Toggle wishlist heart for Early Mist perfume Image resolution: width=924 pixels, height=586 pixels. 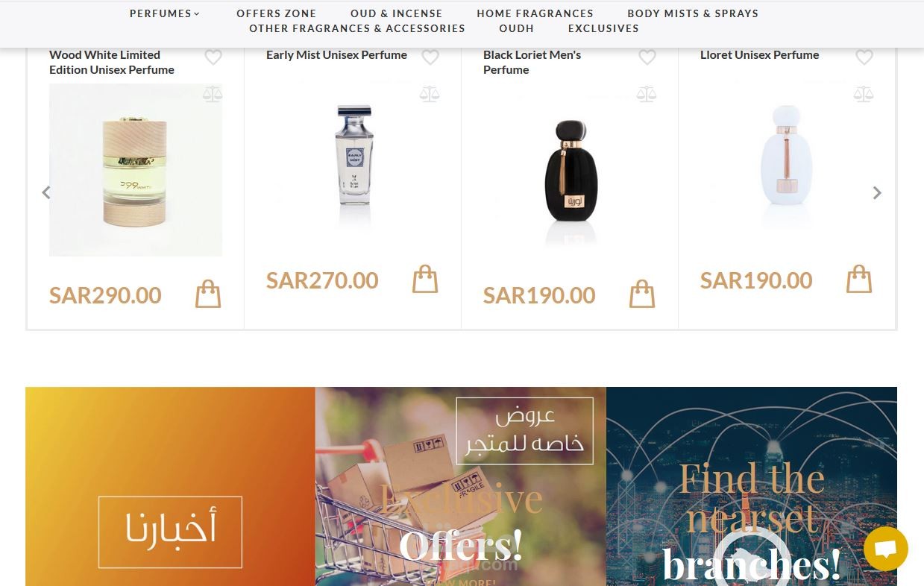click(430, 57)
